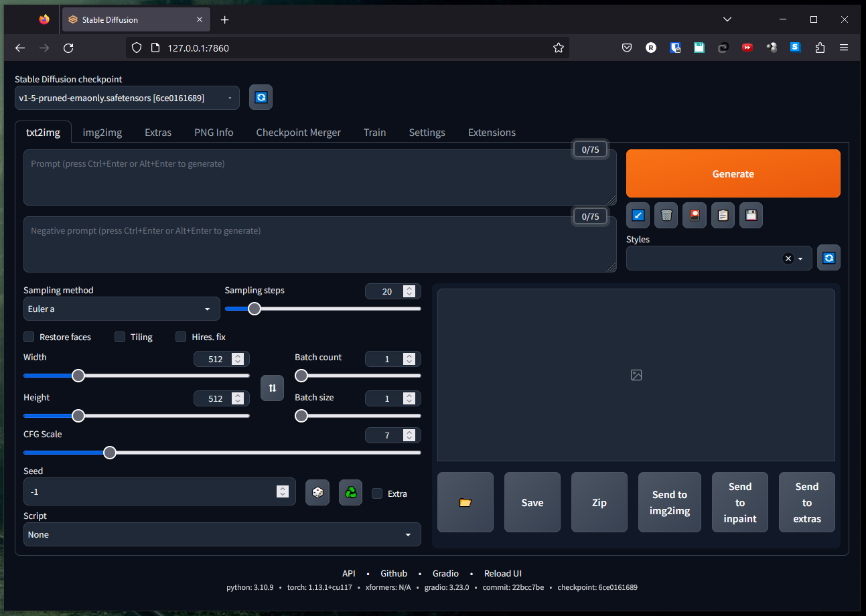This screenshot has width=866, height=616.
Task: Open the Checkpoint Merger tab
Action: [298, 132]
